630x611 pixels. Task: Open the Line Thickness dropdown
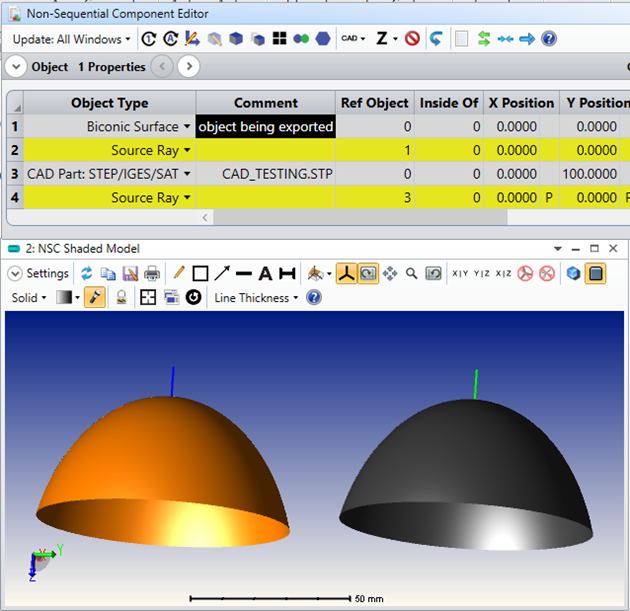(x=256, y=298)
